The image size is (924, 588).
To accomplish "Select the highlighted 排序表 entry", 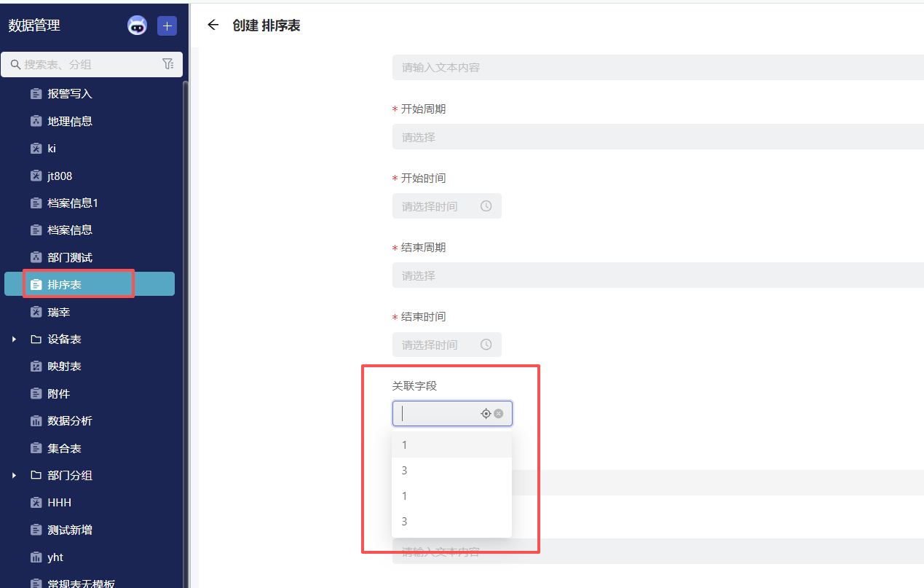I will [x=90, y=284].
